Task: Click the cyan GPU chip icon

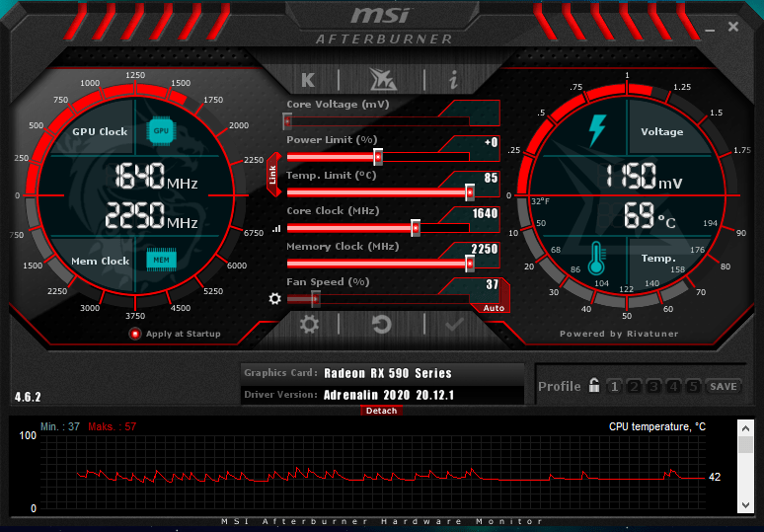Action: tap(161, 130)
